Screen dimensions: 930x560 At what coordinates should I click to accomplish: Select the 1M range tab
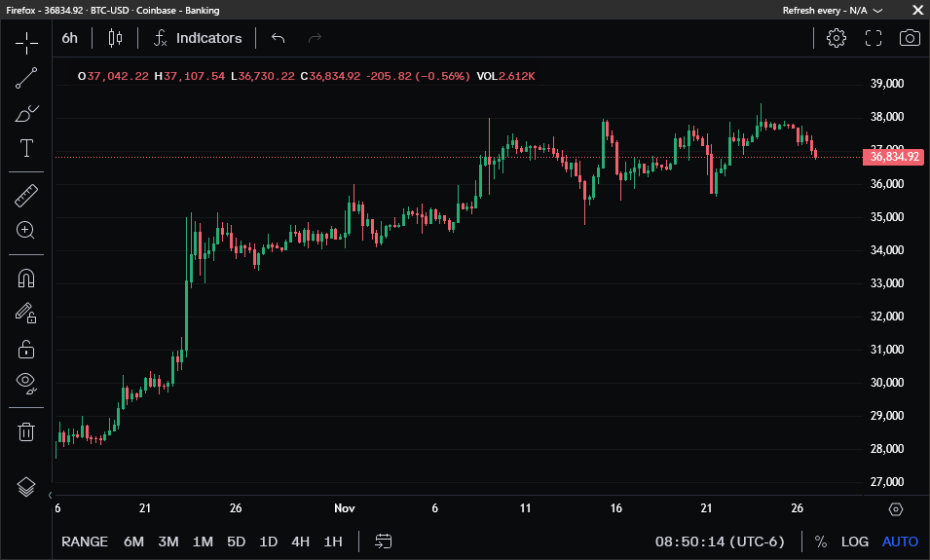[x=203, y=541]
